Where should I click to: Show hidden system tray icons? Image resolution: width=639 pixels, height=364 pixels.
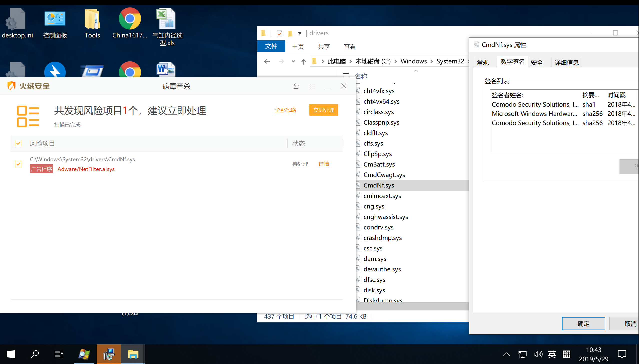[x=506, y=354]
